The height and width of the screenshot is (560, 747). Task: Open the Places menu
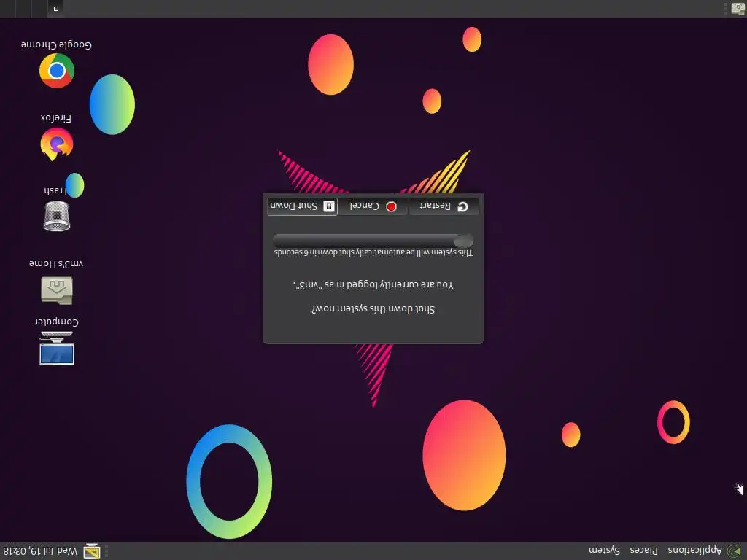(643, 551)
